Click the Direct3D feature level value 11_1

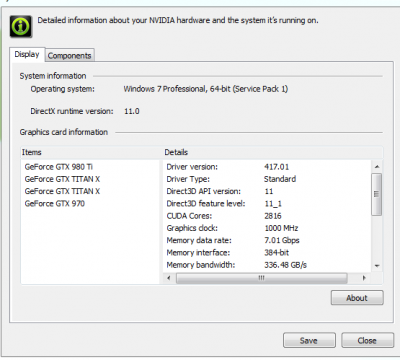[x=273, y=204]
